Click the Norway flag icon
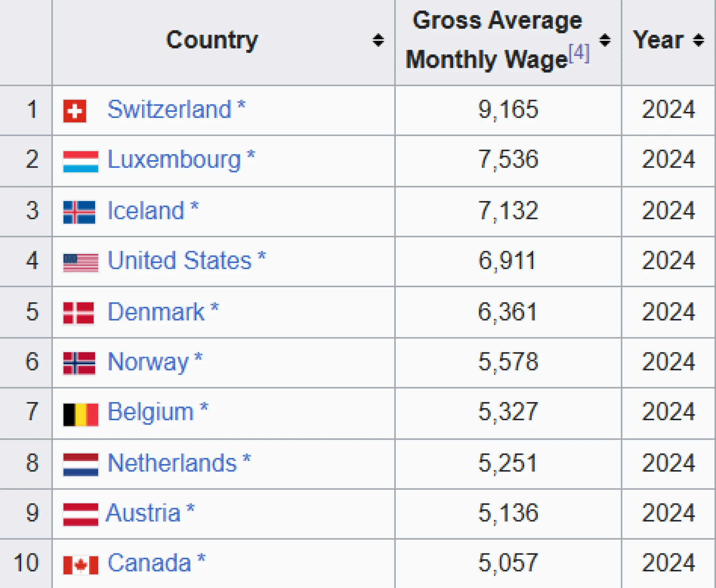716x588 pixels. pos(79,363)
